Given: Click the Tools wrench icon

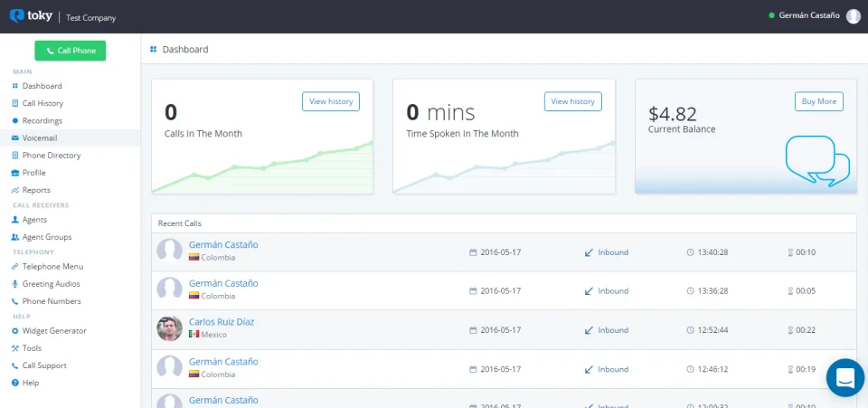Looking at the screenshot, I should tap(15, 348).
